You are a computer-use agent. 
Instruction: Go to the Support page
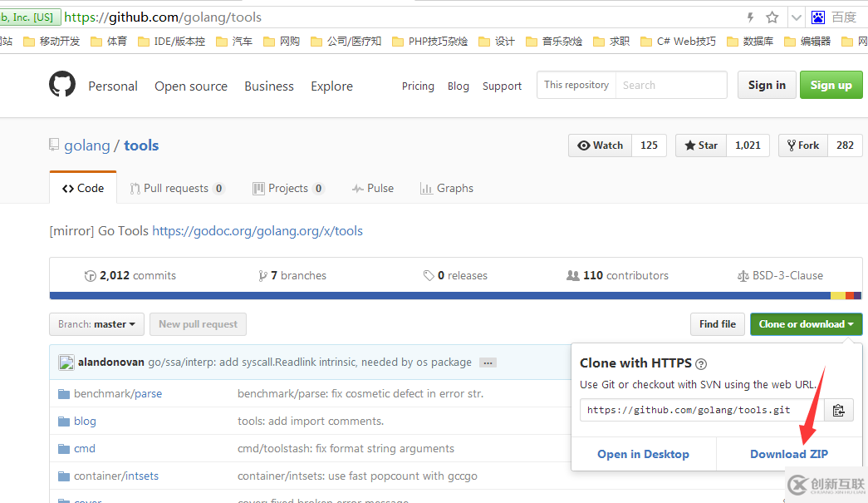(x=502, y=86)
